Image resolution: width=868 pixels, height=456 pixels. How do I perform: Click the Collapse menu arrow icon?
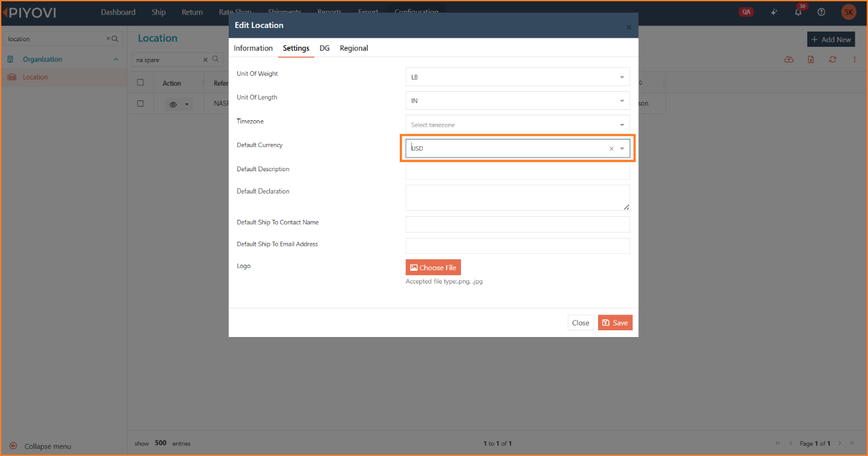pyautogui.click(x=13, y=446)
